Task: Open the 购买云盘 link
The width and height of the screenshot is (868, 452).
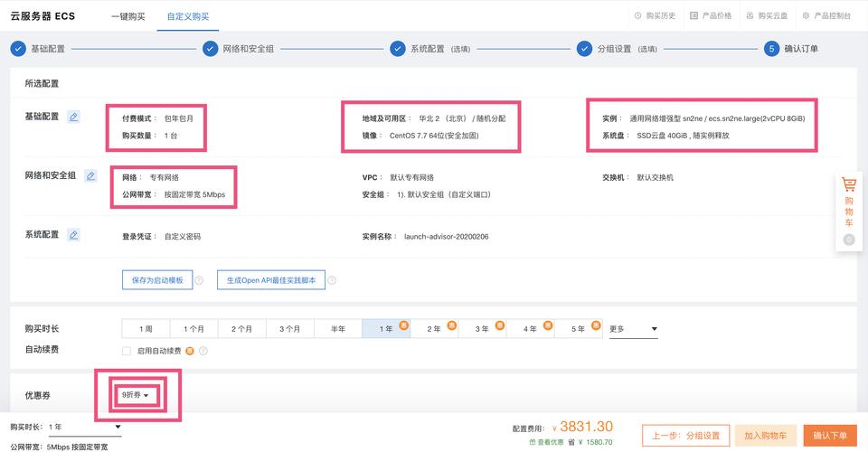Action: (x=772, y=15)
